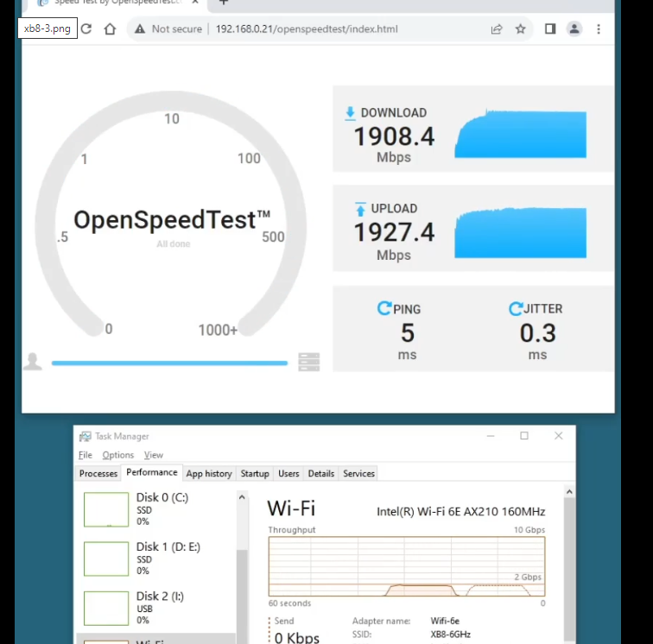Click the download speed graph
653x644 pixels.
tap(520, 134)
